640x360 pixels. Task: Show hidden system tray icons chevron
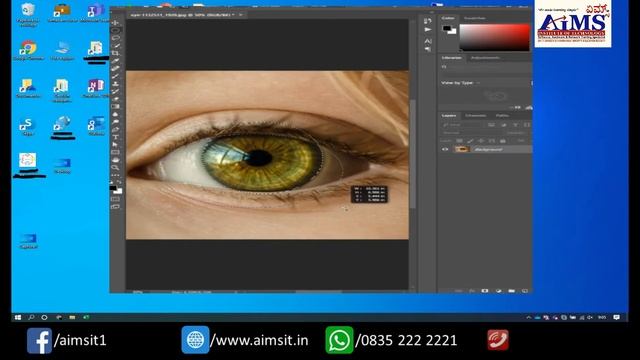click(x=529, y=318)
